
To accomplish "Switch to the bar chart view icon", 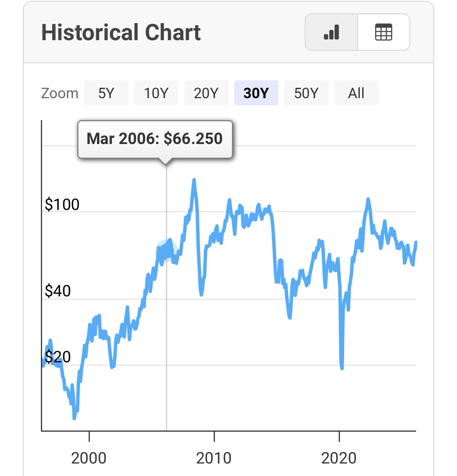I will (x=332, y=32).
